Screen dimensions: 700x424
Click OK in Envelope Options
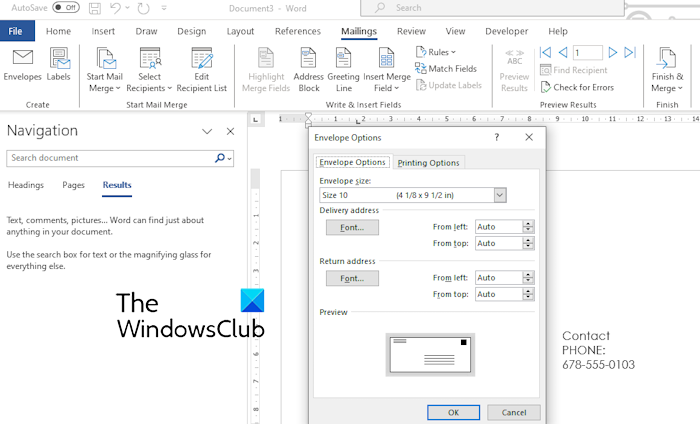pos(453,412)
